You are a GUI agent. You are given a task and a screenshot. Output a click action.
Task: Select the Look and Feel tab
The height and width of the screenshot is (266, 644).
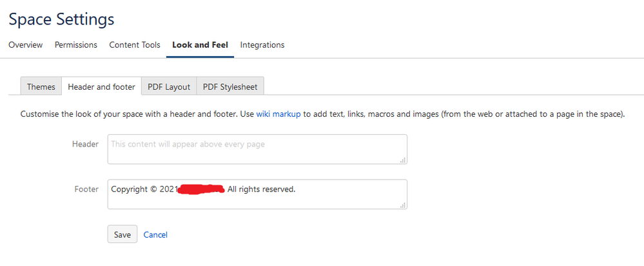click(200, 45)
